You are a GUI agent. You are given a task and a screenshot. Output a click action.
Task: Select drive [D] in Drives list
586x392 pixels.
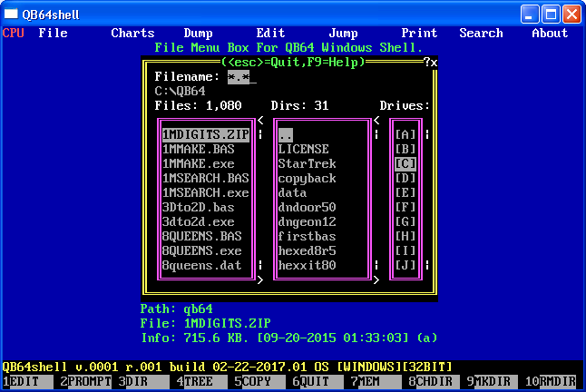405,178
